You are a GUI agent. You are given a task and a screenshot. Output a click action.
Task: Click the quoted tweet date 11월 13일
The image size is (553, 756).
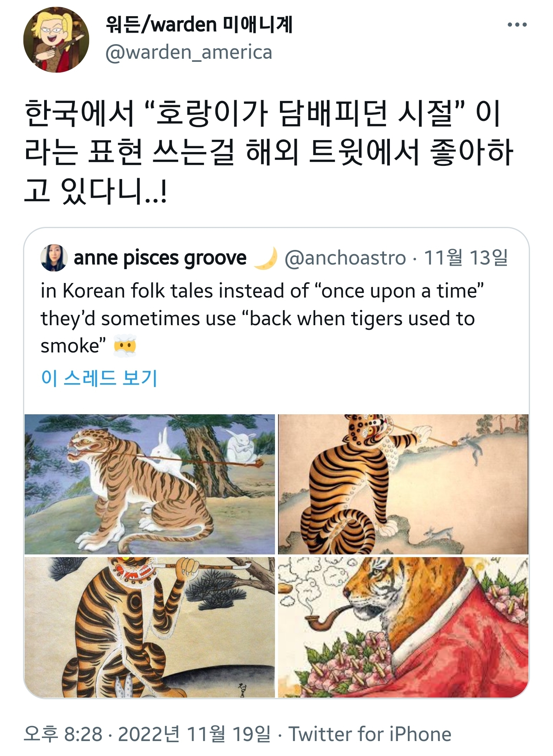(465, 258)
